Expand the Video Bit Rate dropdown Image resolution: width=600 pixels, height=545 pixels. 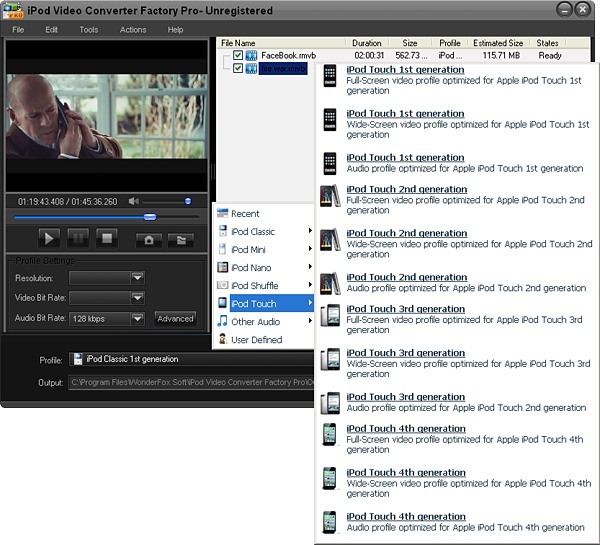coord(137,297)
